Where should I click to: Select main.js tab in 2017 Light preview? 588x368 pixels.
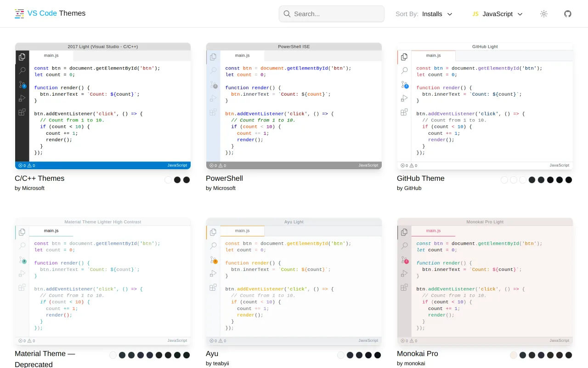(51, 56)
